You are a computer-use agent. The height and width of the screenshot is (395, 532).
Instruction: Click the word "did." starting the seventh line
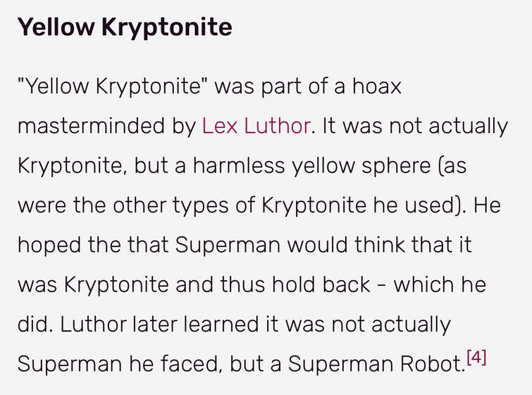(x=35, y=324)
